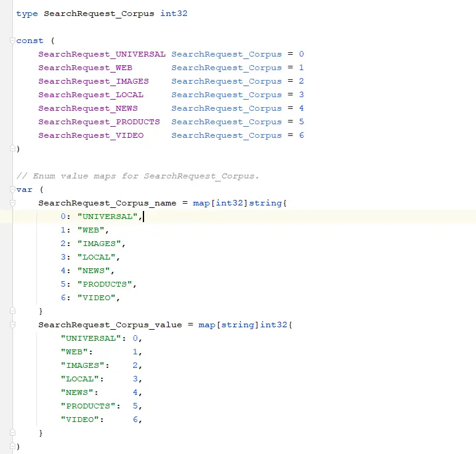Screen dimensions: 476x454
Task: Click the "WEB" key in the value map
Action: tap(74, 352)
